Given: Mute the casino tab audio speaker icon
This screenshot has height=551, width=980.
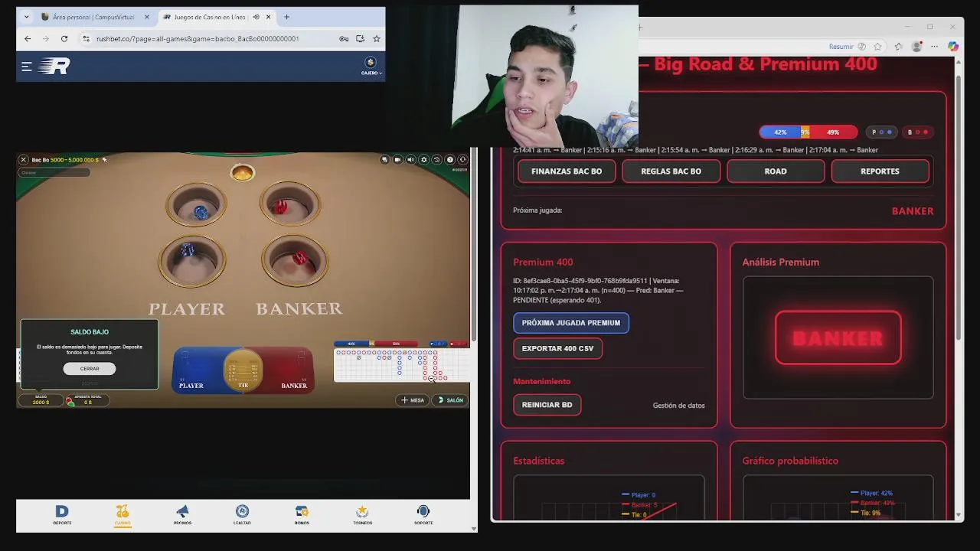Looking at the screenshot, I should tap(256, 17).
